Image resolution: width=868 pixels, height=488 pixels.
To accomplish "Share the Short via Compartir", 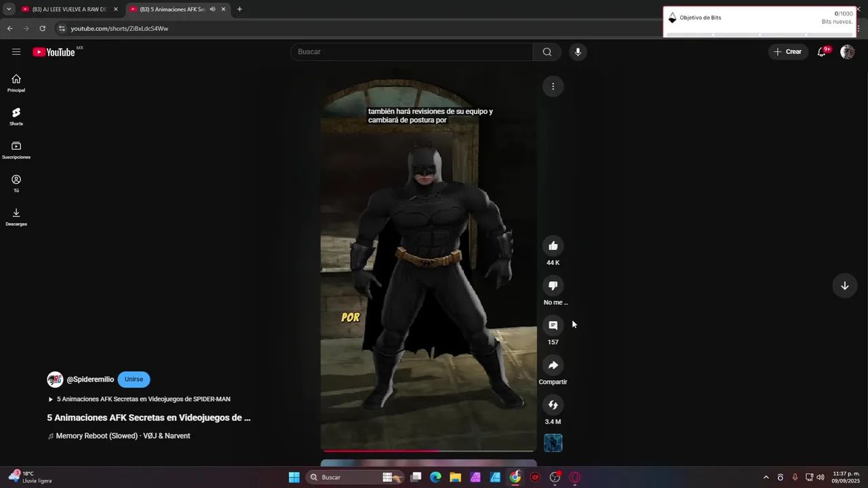I will 553,365.
